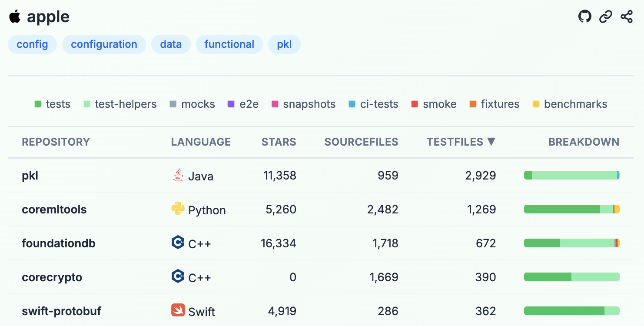Sort table by BREAKDOWN header
The width and height of the screenshot is (644, 326).
(584, 142)
